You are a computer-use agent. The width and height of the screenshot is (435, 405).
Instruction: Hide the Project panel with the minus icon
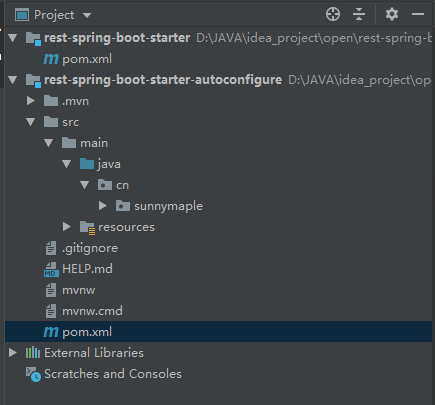(418, 14)
